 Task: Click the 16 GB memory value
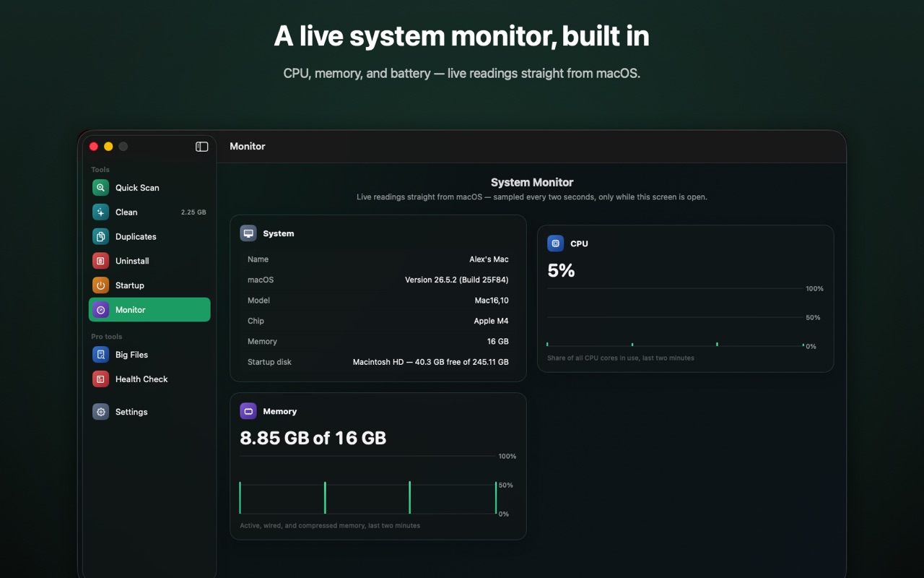pos(498,342)
